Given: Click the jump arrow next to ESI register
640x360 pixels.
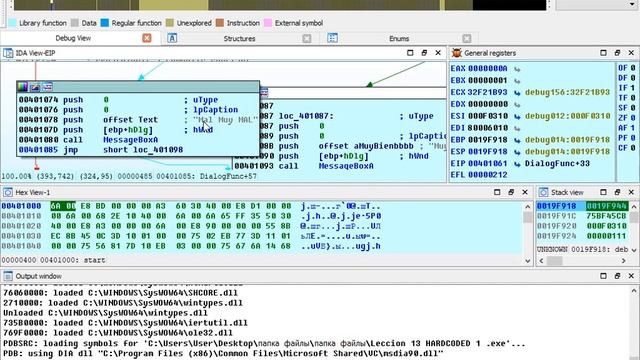Looking at the screenshot, I should (x=517, y=116).
